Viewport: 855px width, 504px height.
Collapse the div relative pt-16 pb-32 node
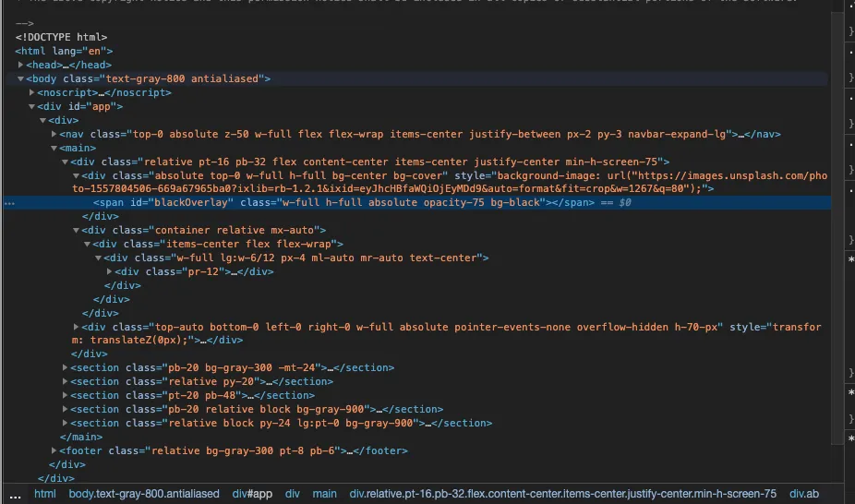tap(65, 162)
